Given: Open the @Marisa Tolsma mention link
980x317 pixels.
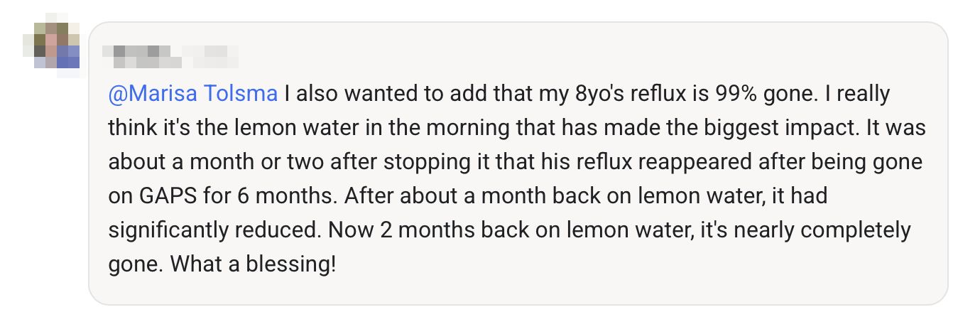Looking at the screenshot, I should (x=193, y=94).
